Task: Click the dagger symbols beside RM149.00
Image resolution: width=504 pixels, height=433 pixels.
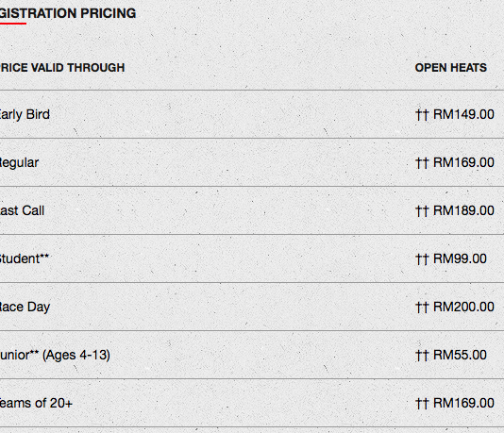Action: tap(422, 115)
